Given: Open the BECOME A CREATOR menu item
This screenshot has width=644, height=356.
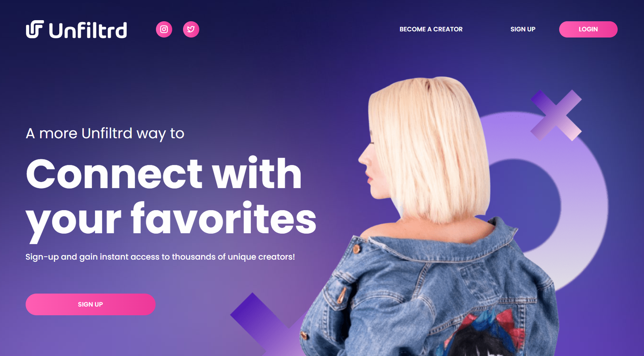Looking at the screenshot, I should [431, 29].
